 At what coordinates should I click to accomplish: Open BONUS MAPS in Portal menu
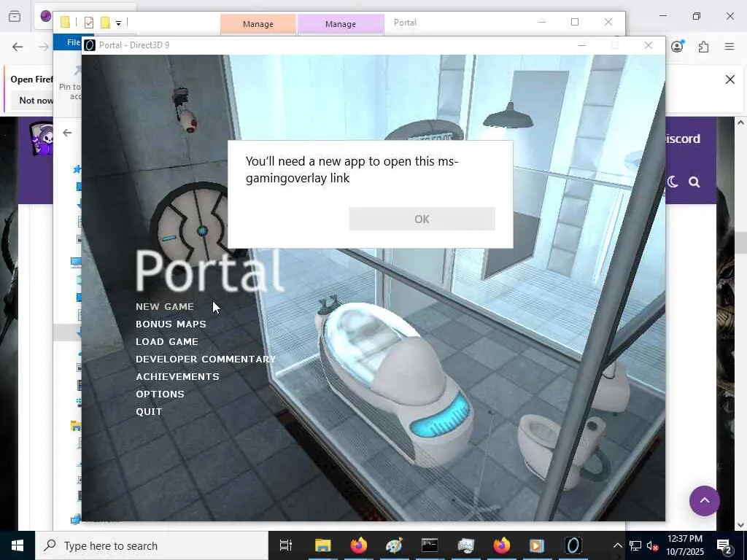click(x=171, y=324)
